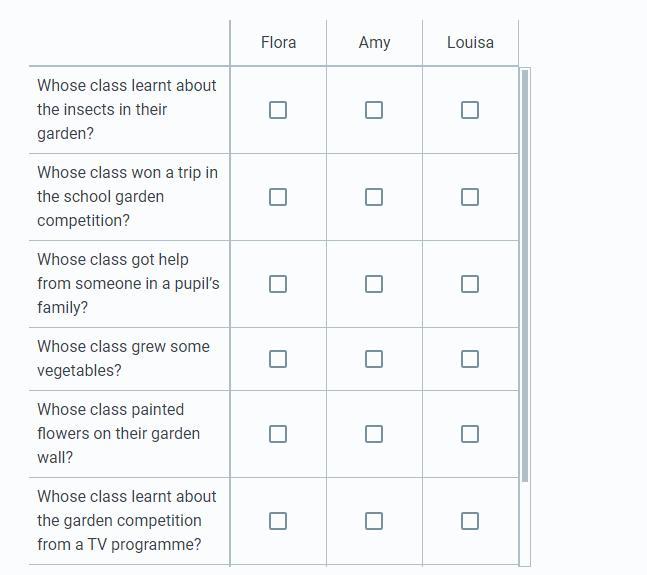Check Amy for TV programme question
Screen dimensions: 647x575
coord(374,521)
